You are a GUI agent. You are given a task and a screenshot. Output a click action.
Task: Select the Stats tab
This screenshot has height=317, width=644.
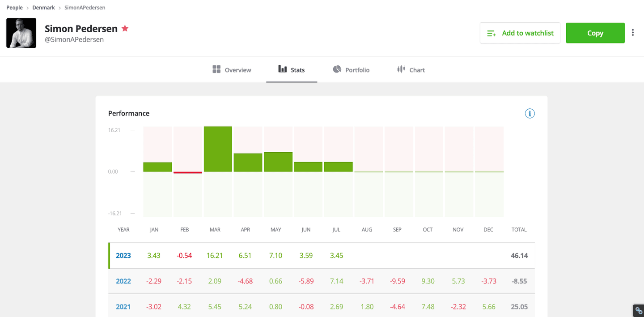(292, 70)
